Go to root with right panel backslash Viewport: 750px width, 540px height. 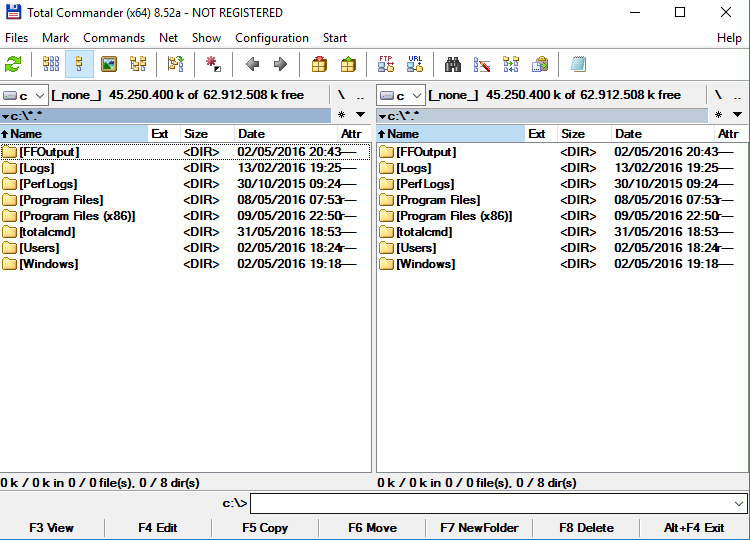pos(718,95)
